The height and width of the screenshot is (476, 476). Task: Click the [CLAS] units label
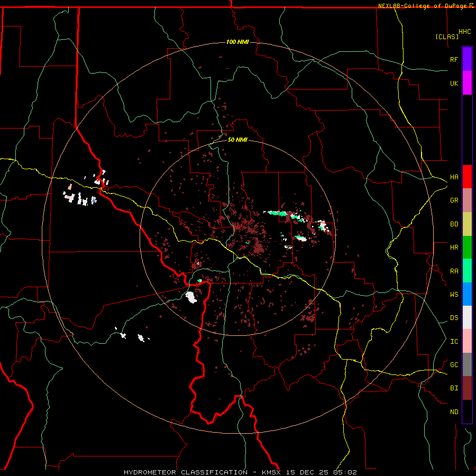point(447,36)
